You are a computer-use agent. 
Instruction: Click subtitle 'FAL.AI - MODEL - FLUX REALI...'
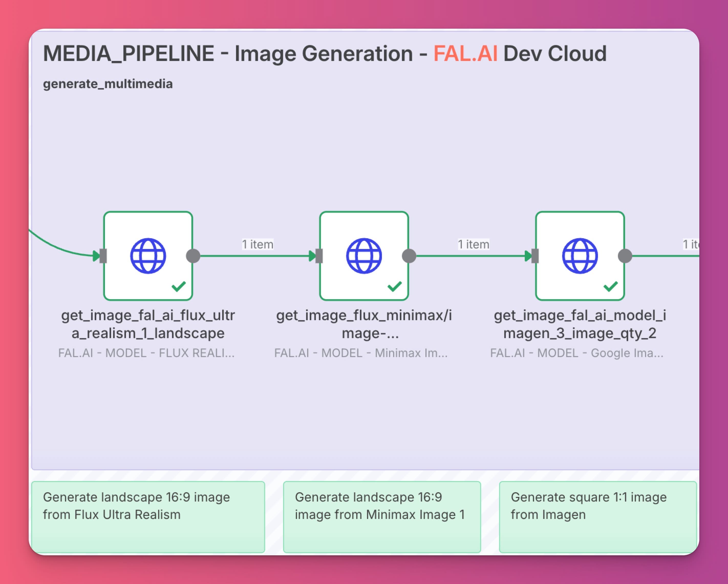click(x=146, y=353)
